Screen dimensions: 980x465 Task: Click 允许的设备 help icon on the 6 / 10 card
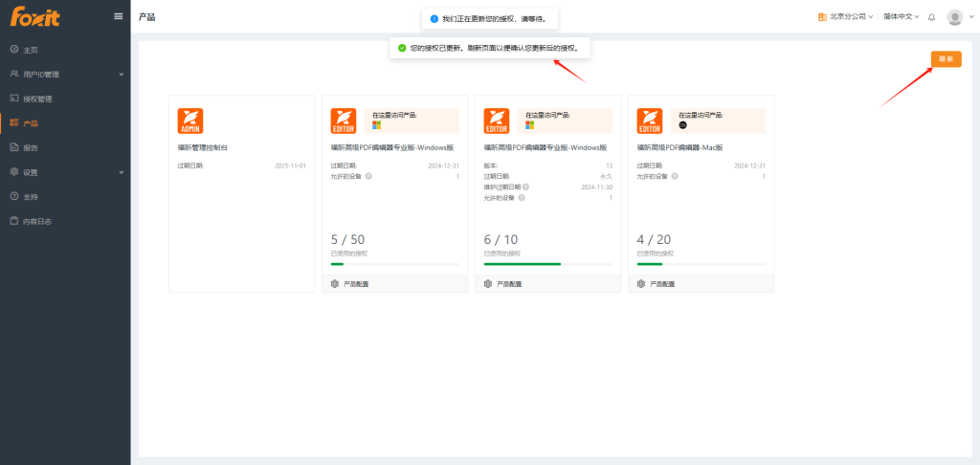[x=522, y=197]
